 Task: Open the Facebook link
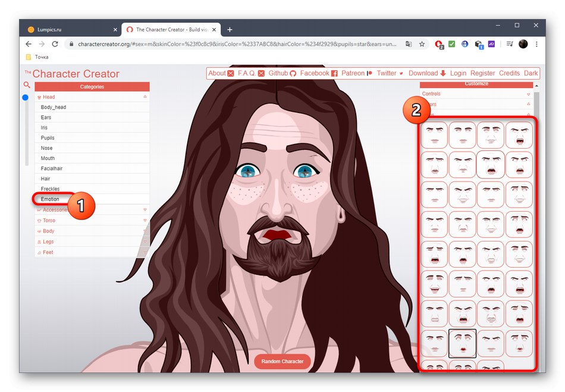pos(319,73)
